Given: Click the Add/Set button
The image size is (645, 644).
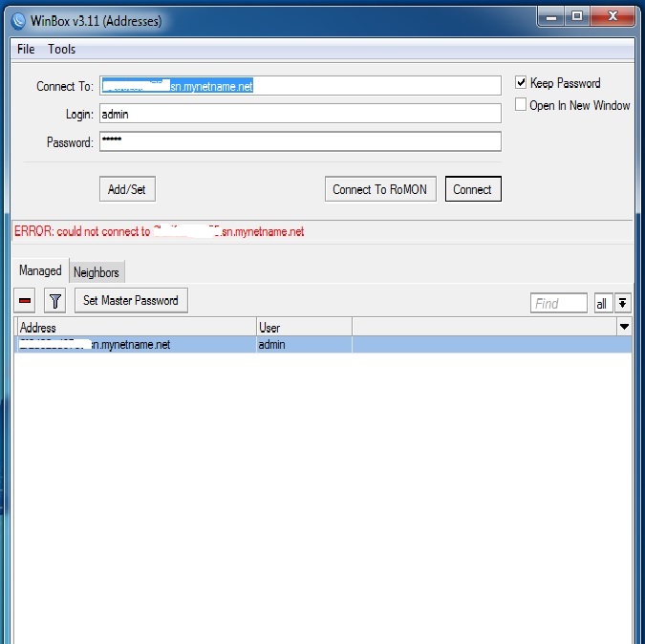Looking at the screenshot, I should tap(127, 189).
